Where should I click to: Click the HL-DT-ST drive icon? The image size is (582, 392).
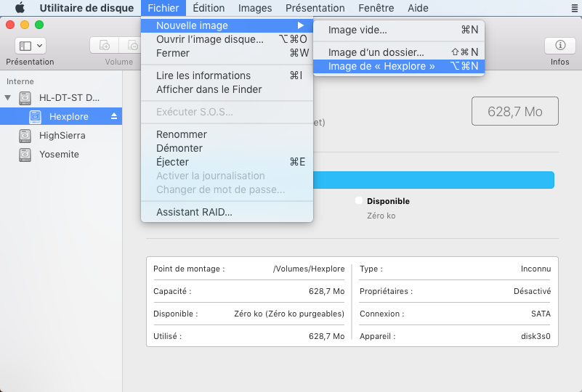tap(25, 98)
